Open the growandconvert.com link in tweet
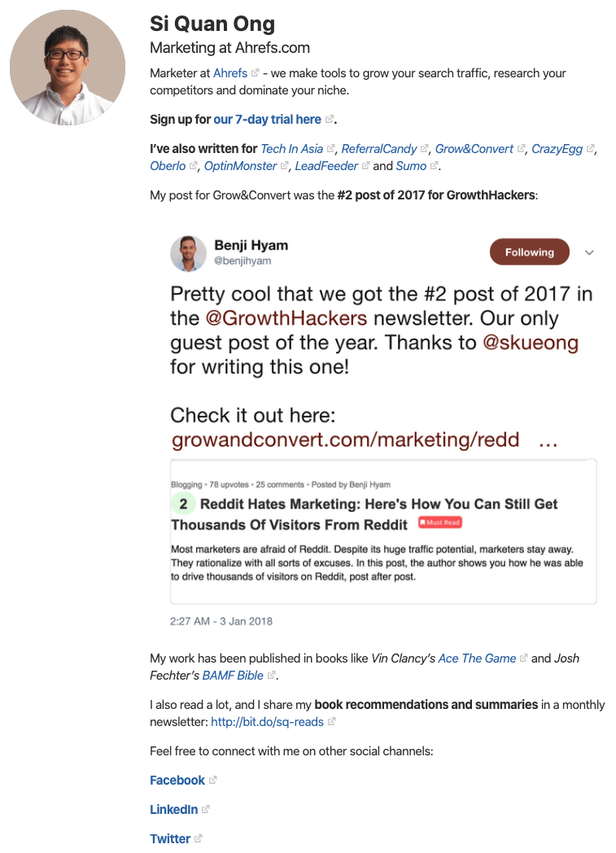 tap(345, 440)
